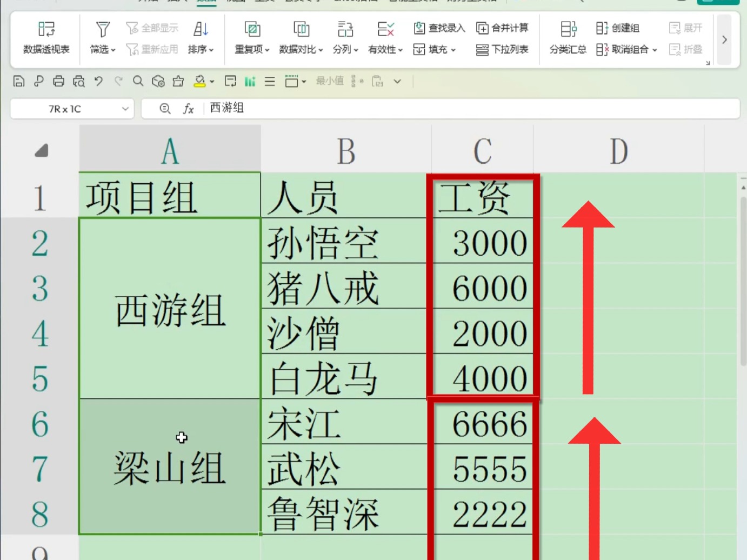Viewport: 747px width, 560px height.
Task: Click the undo arrow icon
Action: tap(98, 81)
